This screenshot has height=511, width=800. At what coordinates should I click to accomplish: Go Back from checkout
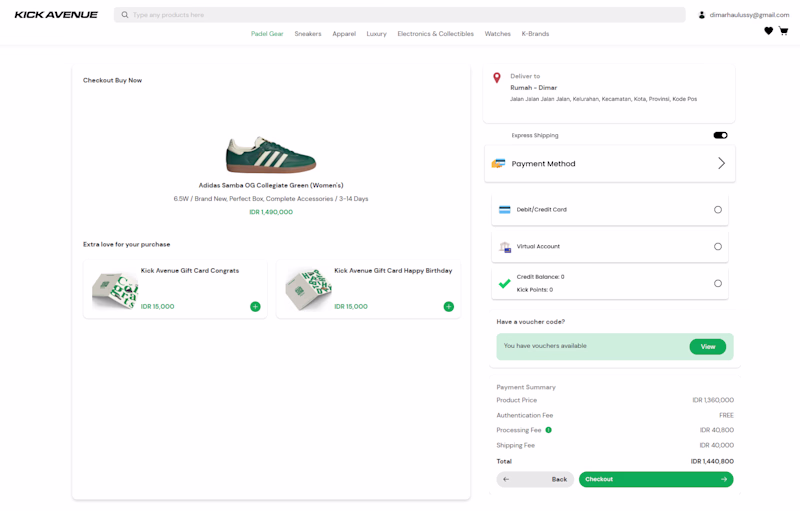(536, 479)
